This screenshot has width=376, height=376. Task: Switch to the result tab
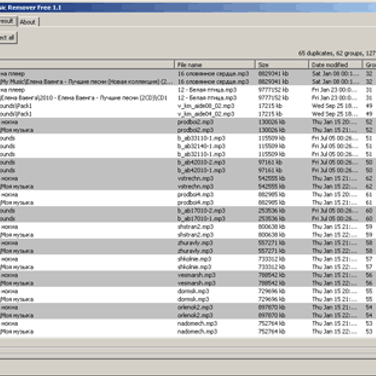[7, 21]
